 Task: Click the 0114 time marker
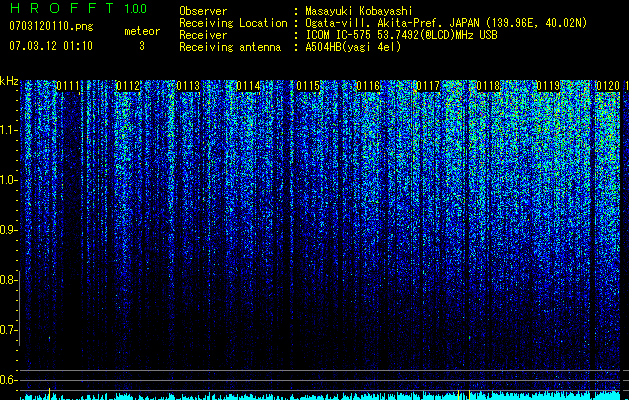pos(248,86)
